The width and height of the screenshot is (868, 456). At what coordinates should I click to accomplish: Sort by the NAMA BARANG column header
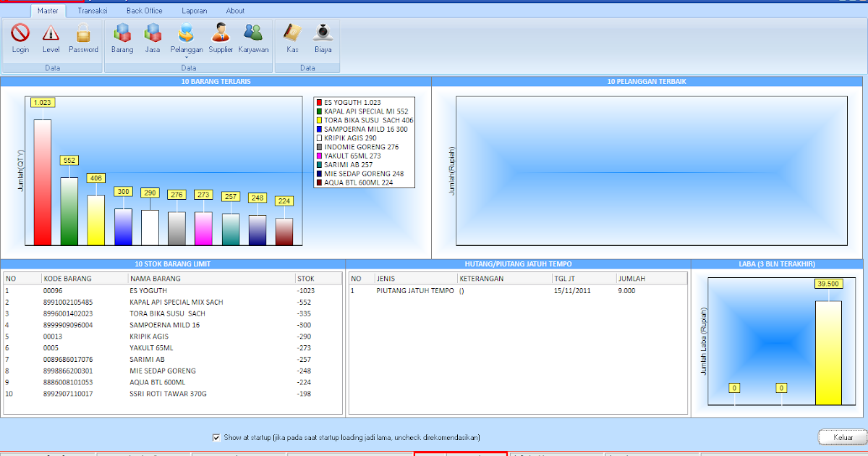(x=210, y=278)
